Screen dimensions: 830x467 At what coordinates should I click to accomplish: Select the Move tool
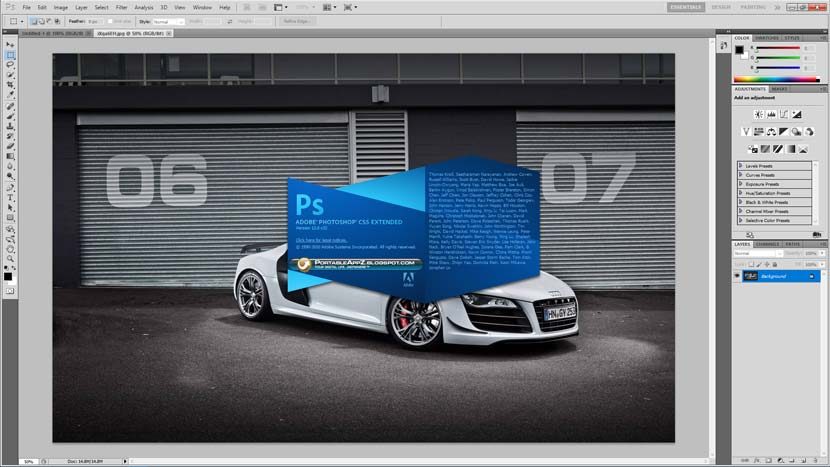(10, 45)
